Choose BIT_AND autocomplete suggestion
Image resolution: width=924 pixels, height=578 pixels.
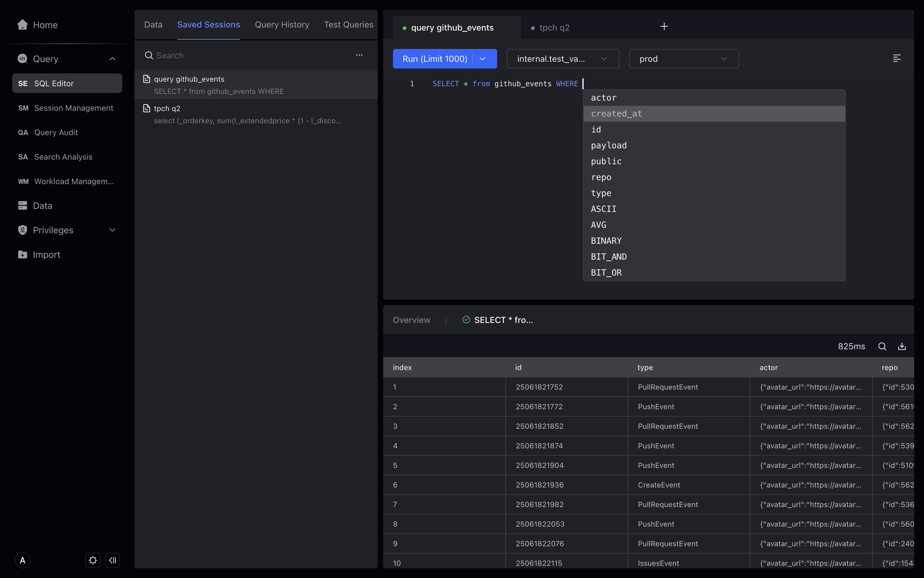point(714,257)
